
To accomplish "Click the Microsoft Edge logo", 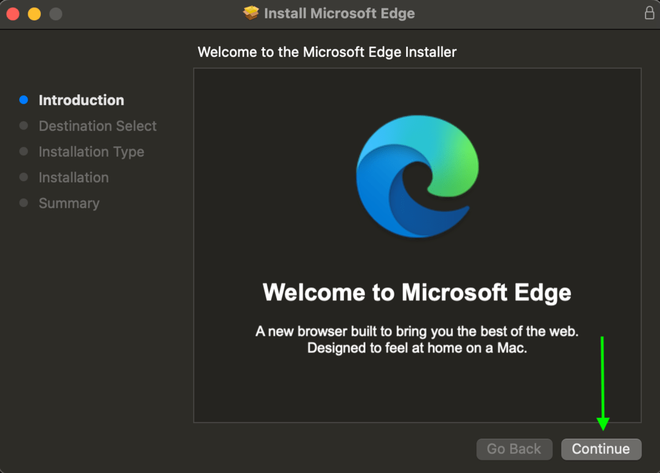I will pyautogui.click(x=417, y=176).
